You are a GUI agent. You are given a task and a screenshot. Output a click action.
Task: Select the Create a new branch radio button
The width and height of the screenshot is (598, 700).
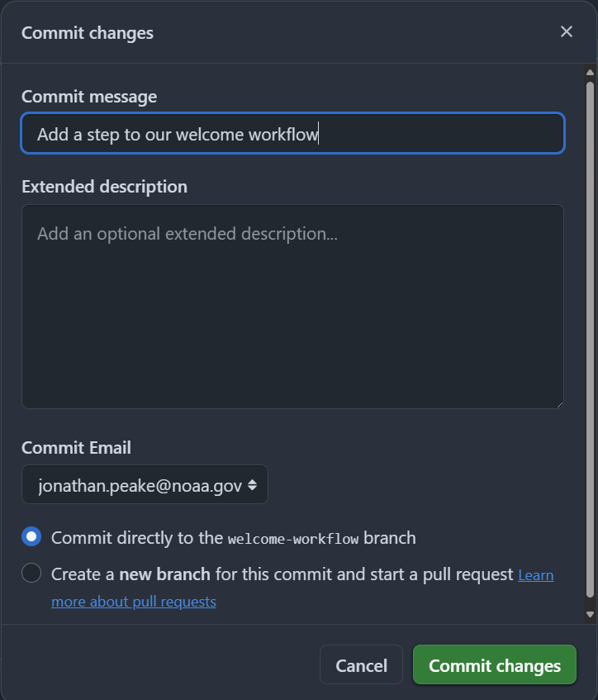click(31, 573)
